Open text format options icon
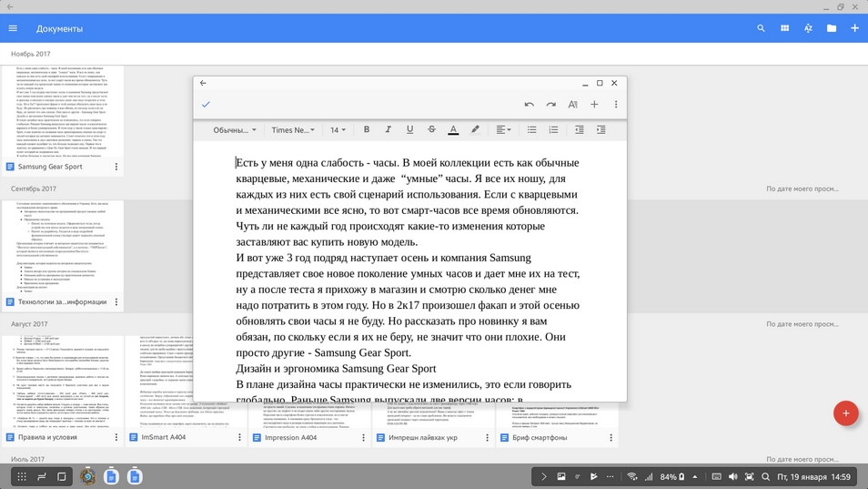 coord(572,104)
